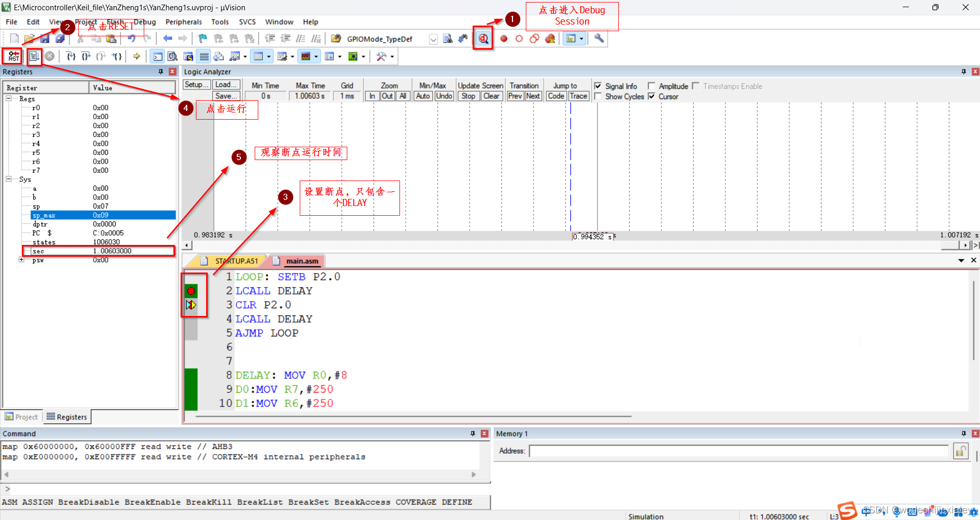
Task: Disable all breakpoints
Action: click(x=534, y=39)
